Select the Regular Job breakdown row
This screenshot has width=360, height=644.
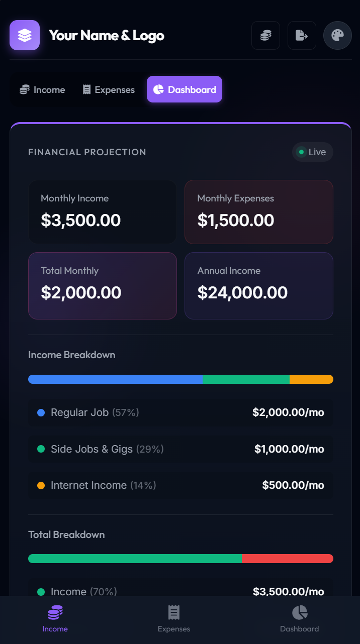[x=181, y=412]
